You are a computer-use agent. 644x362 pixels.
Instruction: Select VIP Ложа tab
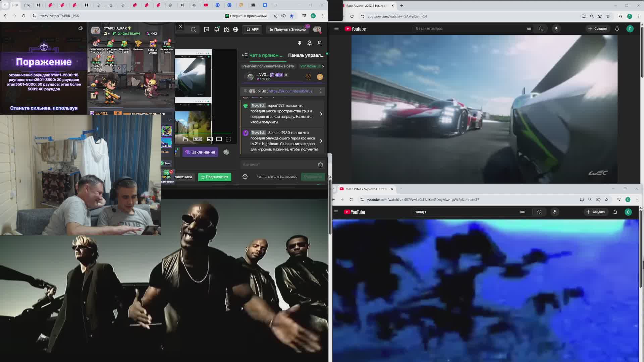pyautogui.click(x=310, y=66)
